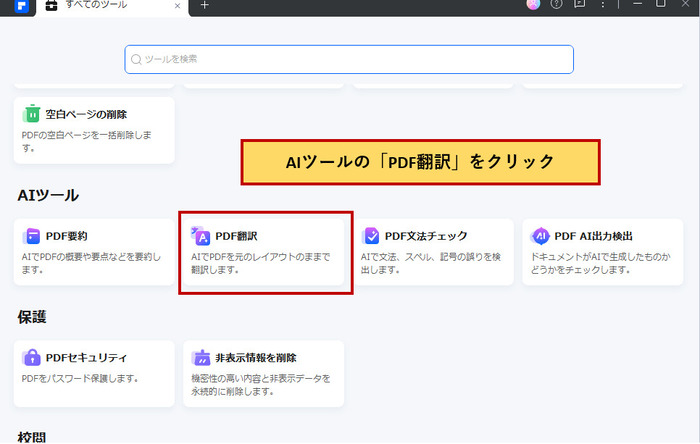Click the PDFセキュリティ lock icon
This screenshot has height=444, width=700.
click(33, 357)
